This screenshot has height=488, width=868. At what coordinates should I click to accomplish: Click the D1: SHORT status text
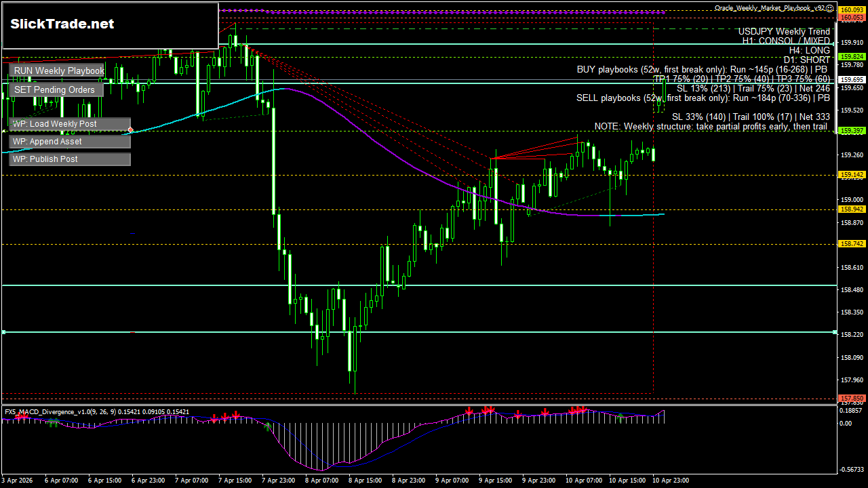coord(806,60)
